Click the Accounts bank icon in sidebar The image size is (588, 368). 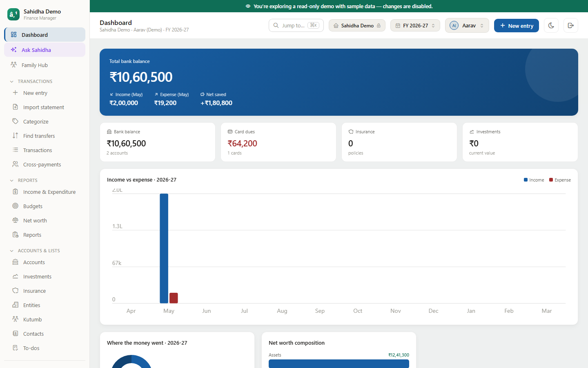(16, 262)
